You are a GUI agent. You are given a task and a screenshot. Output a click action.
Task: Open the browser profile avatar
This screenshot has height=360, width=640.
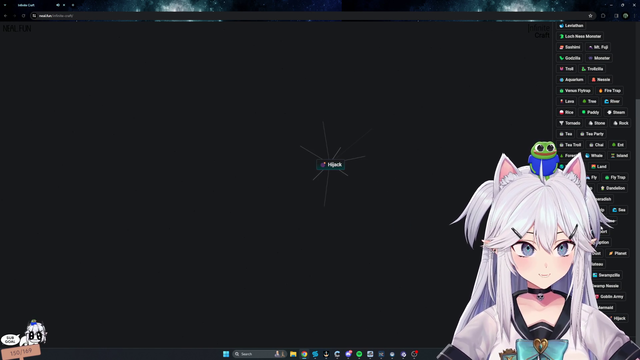[x=625, y=16]
